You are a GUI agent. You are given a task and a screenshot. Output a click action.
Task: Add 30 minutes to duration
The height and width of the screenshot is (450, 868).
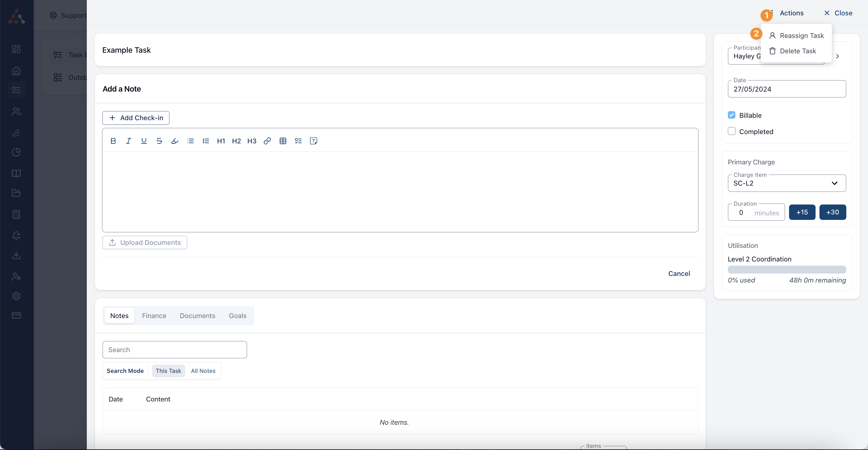click(833, 212)
